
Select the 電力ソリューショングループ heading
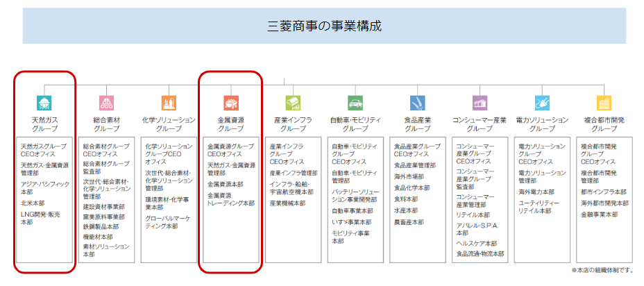click(x=542, y=124)
